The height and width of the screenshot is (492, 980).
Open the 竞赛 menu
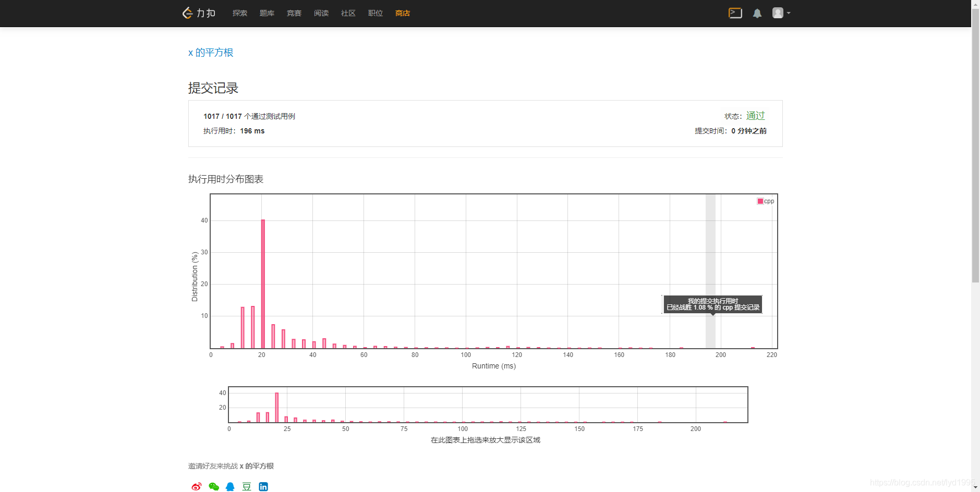tap(294, 13)
